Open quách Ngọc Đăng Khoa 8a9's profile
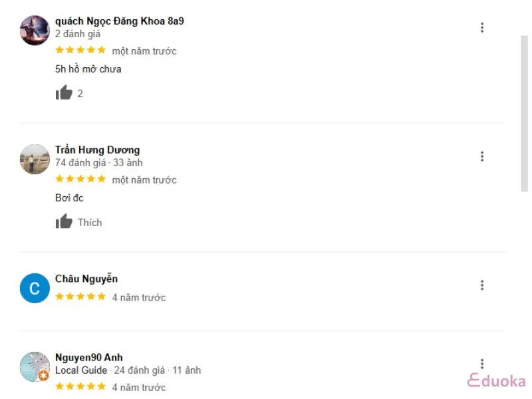 (120, 21)
